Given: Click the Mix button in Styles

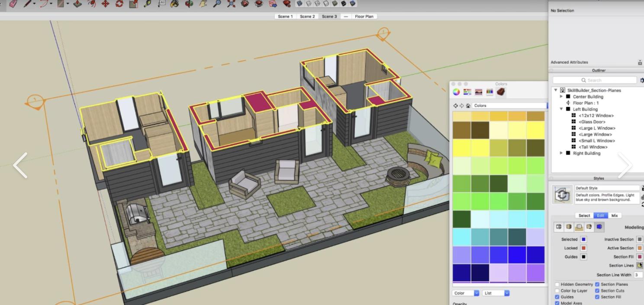Looking at the screenshot, I should tap(614, 215).
